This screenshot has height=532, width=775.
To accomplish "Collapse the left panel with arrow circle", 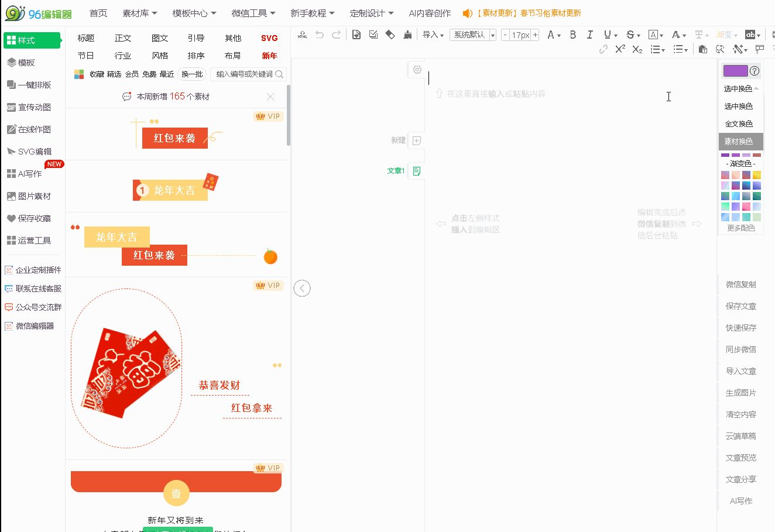I will (x=302, y=288).
